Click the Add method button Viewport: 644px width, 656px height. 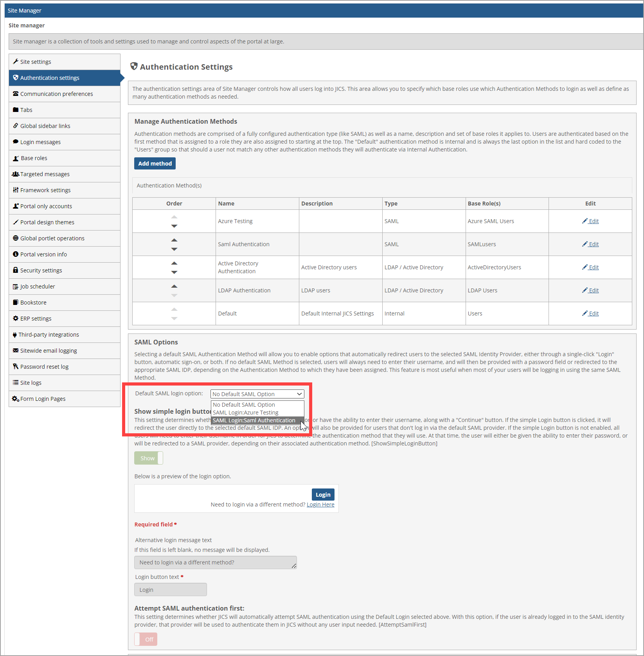pyautogui.click(x=155, y=163)
